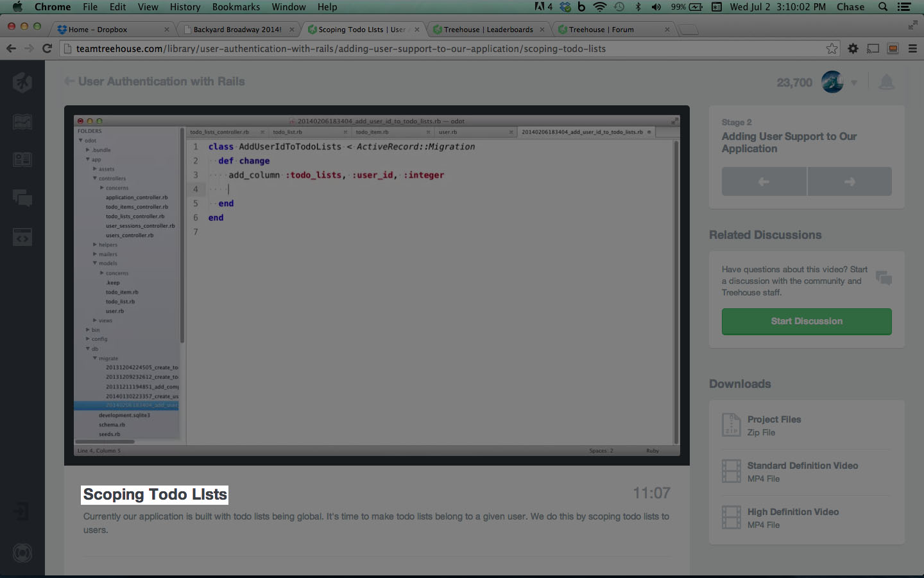Switch to the Treehouse Leaderboards tab
Screen dimensions: 924x578
(x=488, y=30)
